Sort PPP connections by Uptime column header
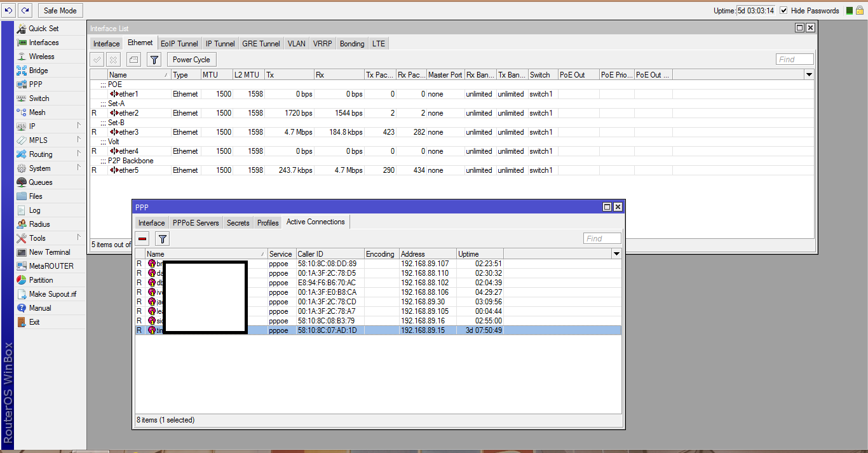Viewport: 868px width, 453px height. pyautogui.click(x=480, y=254)
